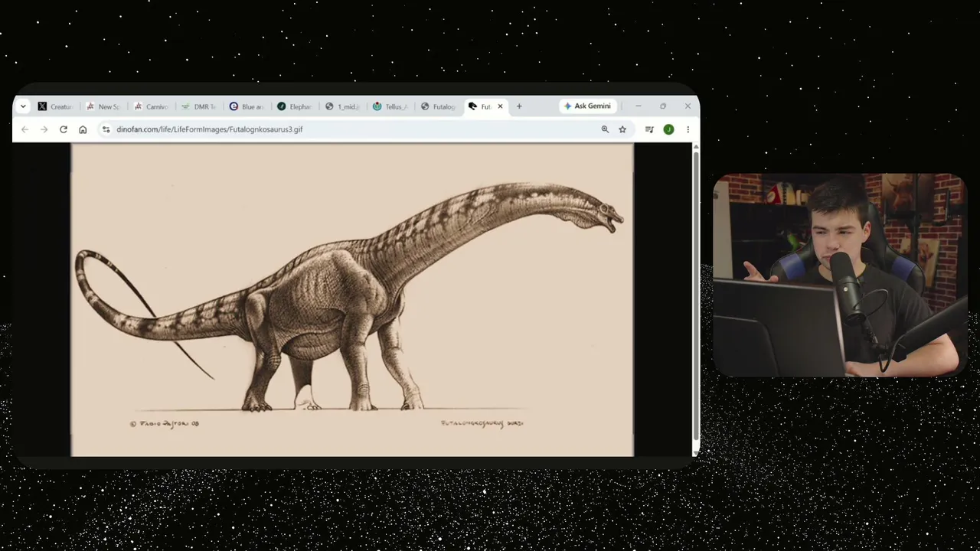The image size is (980, 551).
Task: Maximize the browser window
Action: point(663,106)
